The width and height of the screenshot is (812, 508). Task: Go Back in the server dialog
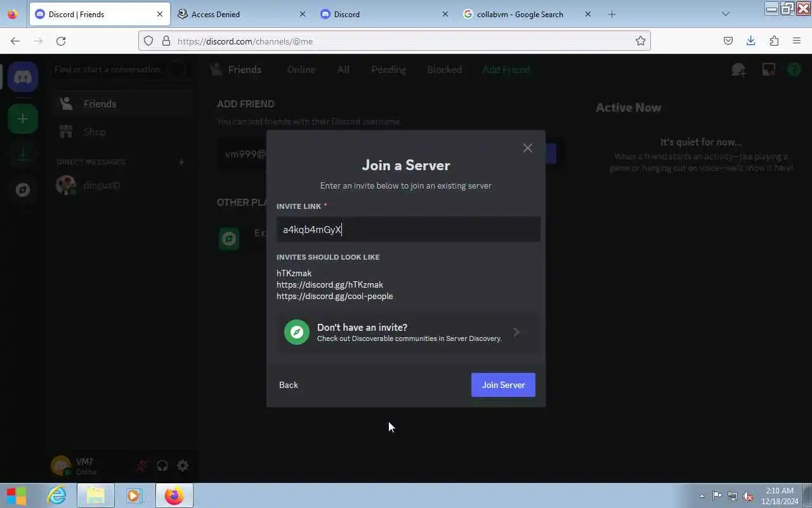pos(289,385)
